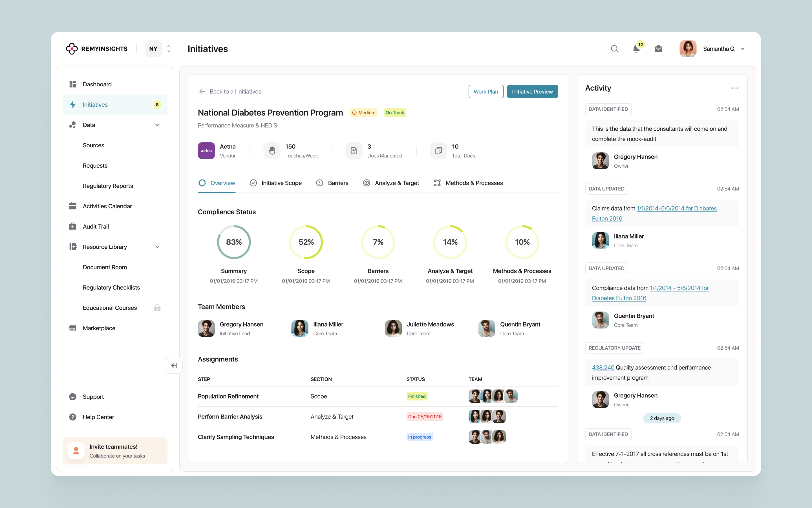The image size is (812, 508).
Task: Click the Finished status on Population Refinement
Action: pos(417,397)
